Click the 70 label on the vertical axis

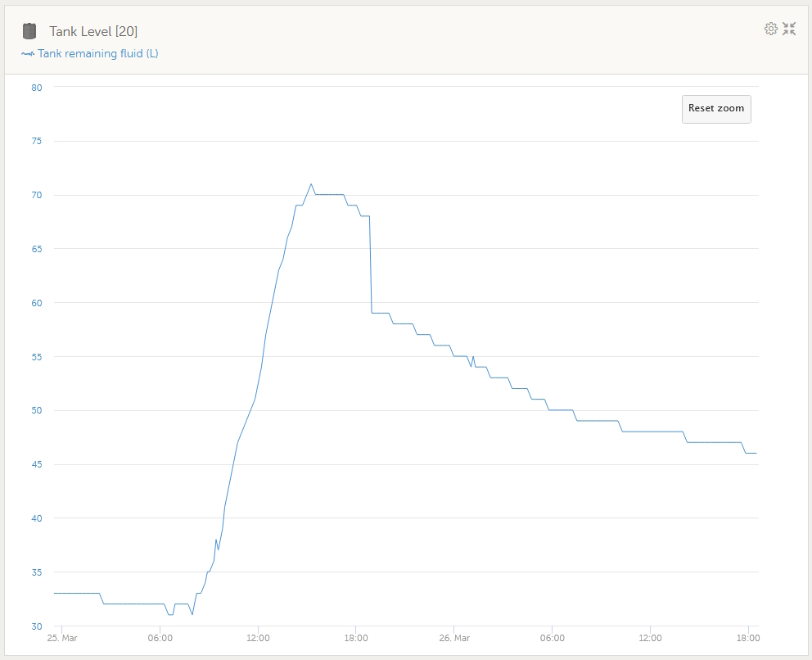[x=36, y=195]
